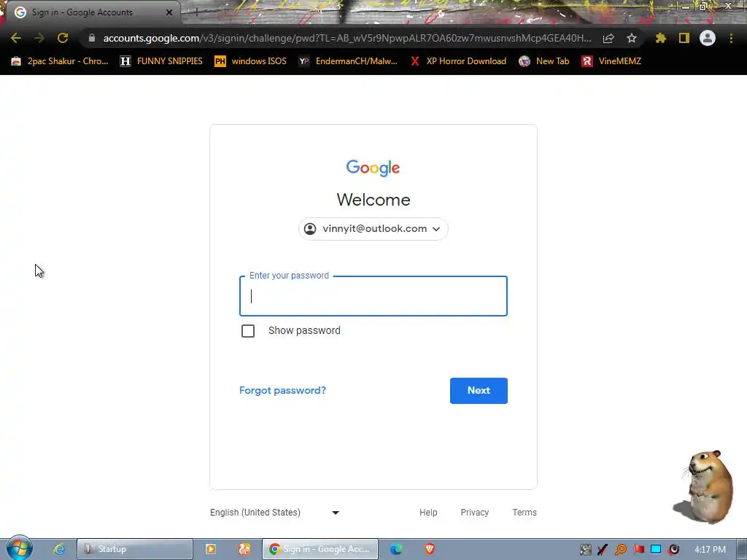Open the Terms footer link
This screenshot has width=747, height=560.
525,513
